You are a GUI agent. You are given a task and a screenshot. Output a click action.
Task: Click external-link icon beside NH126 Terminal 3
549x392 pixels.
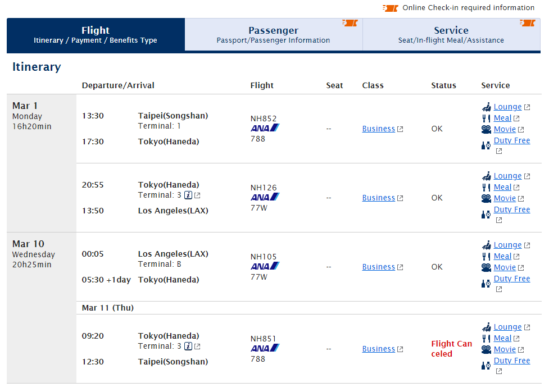[x=197, y=195]
